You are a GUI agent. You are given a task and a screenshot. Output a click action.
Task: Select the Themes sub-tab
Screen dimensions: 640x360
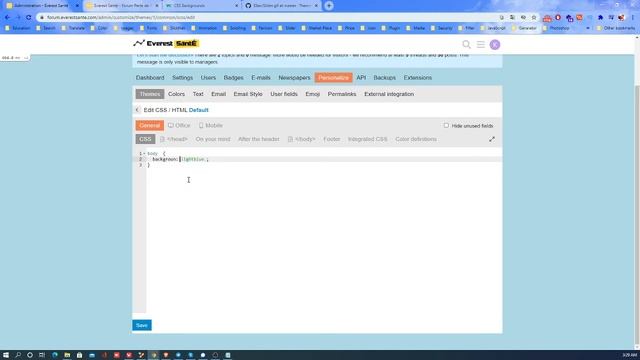(x=150, y=94)
